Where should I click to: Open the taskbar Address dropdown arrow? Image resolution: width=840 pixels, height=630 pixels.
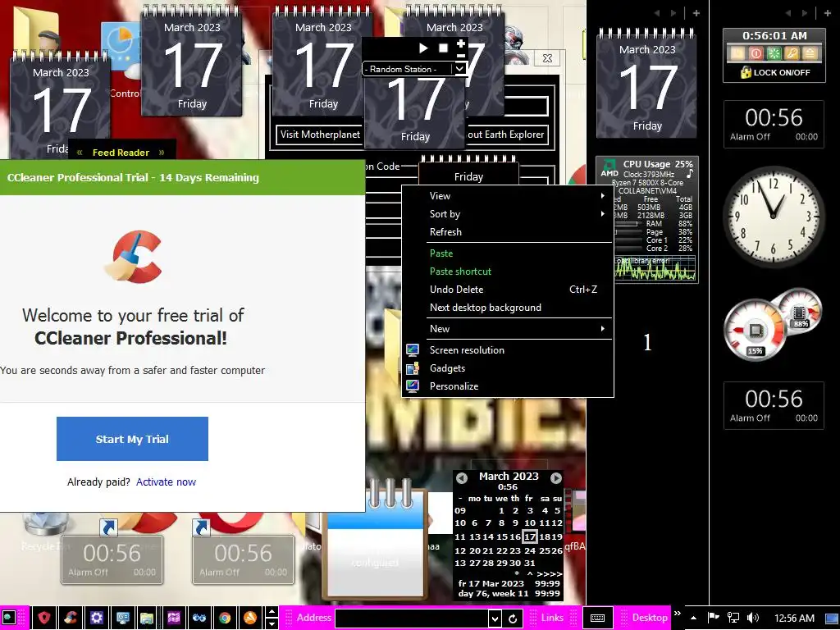pyautogui.click(x=495, y=619)
